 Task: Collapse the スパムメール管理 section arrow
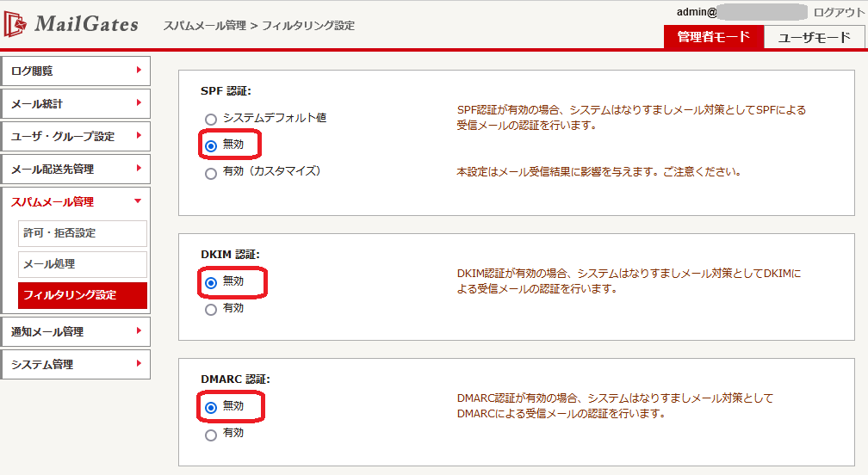coord(138,201)
